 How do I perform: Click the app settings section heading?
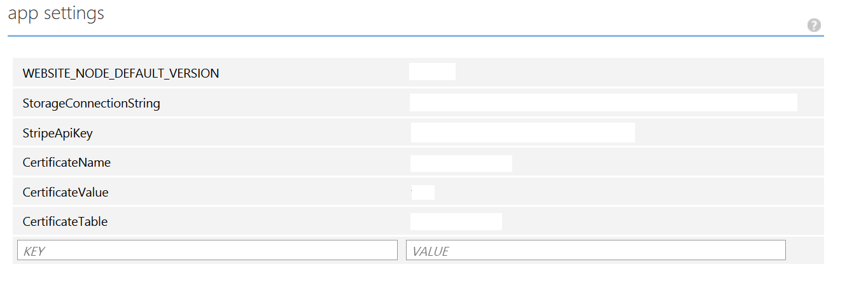[56, 14]
